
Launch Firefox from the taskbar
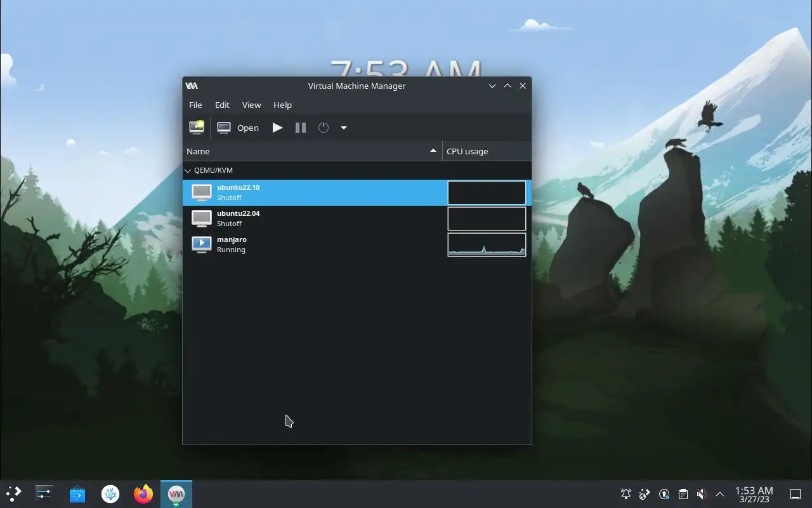pyautogui.click(x=143, y=493)
